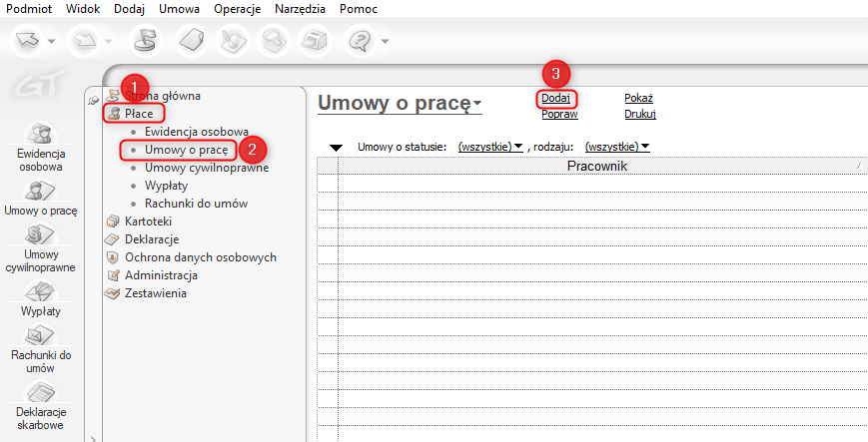Click the flag start page toolbar icon

pyautogui.click(x=145, y=40)
